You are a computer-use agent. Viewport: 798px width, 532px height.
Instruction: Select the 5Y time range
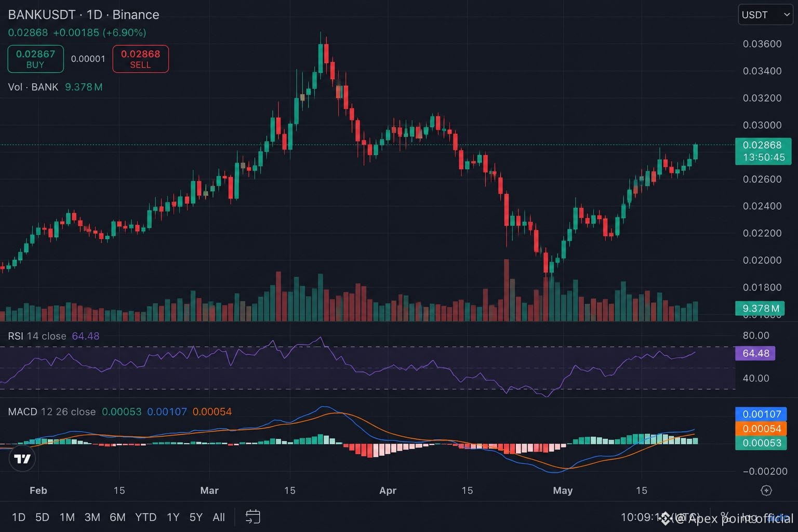(x=196, y=517)
